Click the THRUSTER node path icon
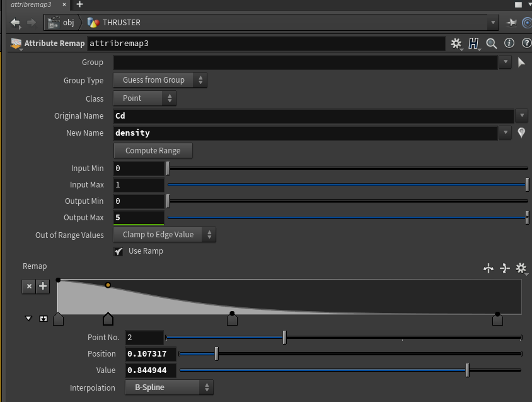The image size is (532, 402). (93, 23)
